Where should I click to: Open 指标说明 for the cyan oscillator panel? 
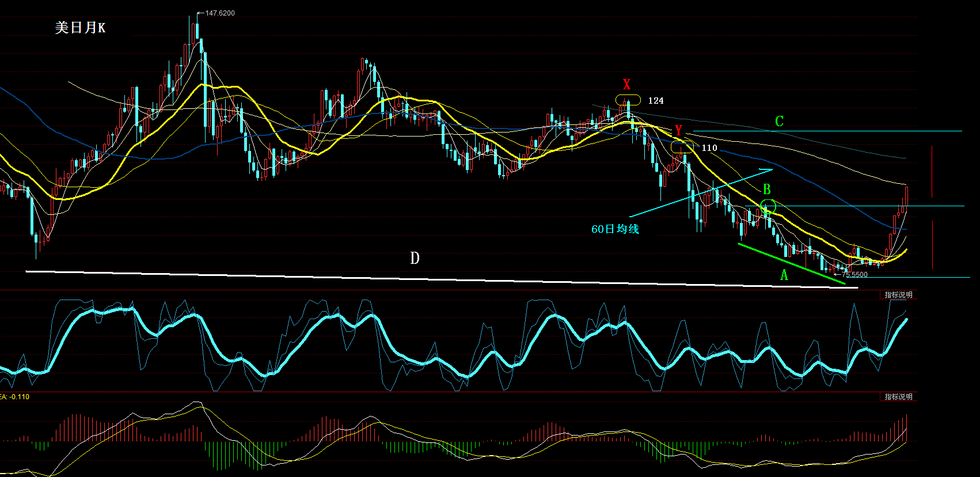898,295
